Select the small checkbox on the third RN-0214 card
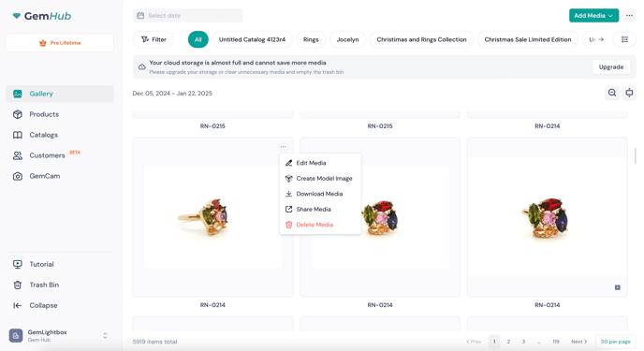Image resolution: width=644 pixels, height=351 pixels. (x=617, y=287)
